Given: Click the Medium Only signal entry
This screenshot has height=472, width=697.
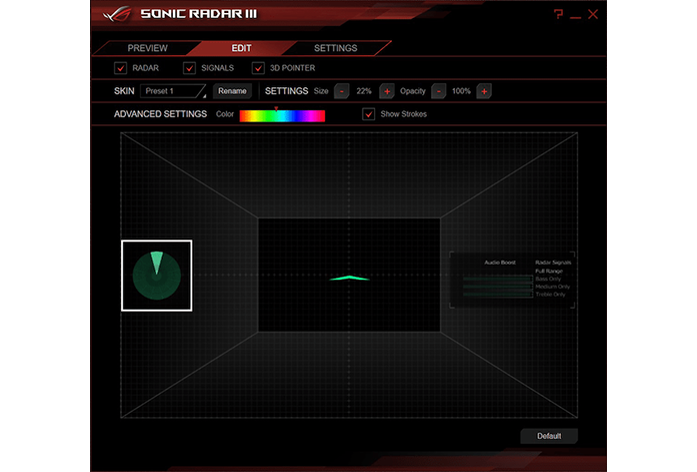Looking at the screenshot, I should (x=553, y=287).
